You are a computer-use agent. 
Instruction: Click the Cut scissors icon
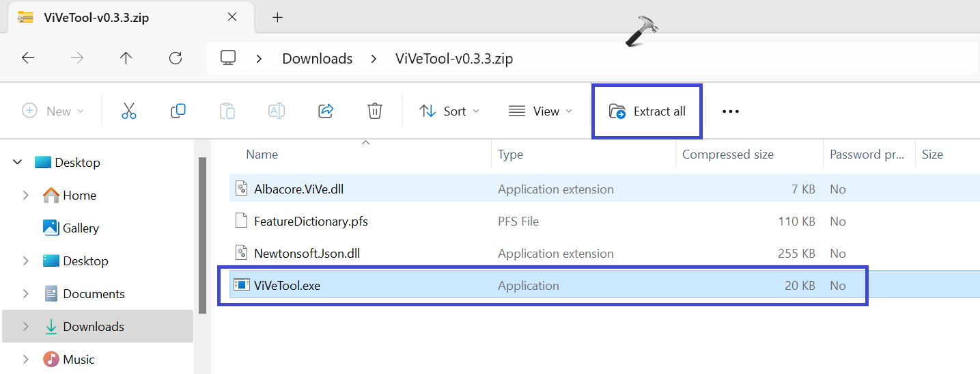[129, 111]
